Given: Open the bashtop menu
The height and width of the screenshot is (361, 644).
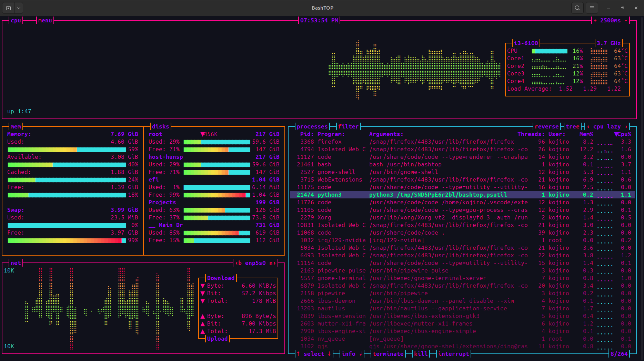Looking at the screenshot, I should pyautogui.click(x=45, y=21).
